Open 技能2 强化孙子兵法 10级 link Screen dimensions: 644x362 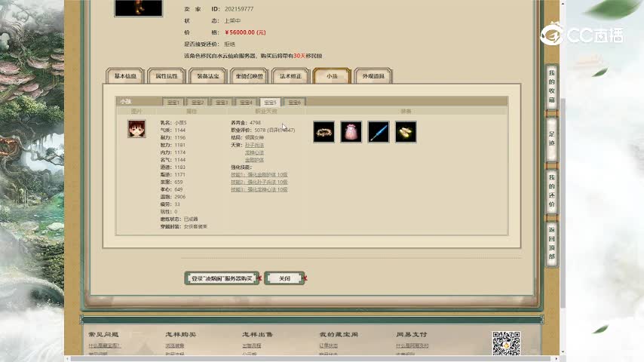click(x=259, y=182)
